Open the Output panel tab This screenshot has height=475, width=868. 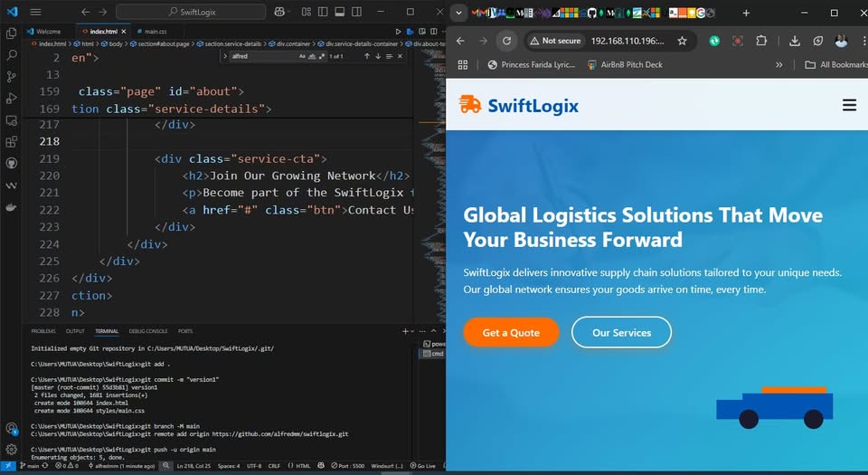coord(75,331)
